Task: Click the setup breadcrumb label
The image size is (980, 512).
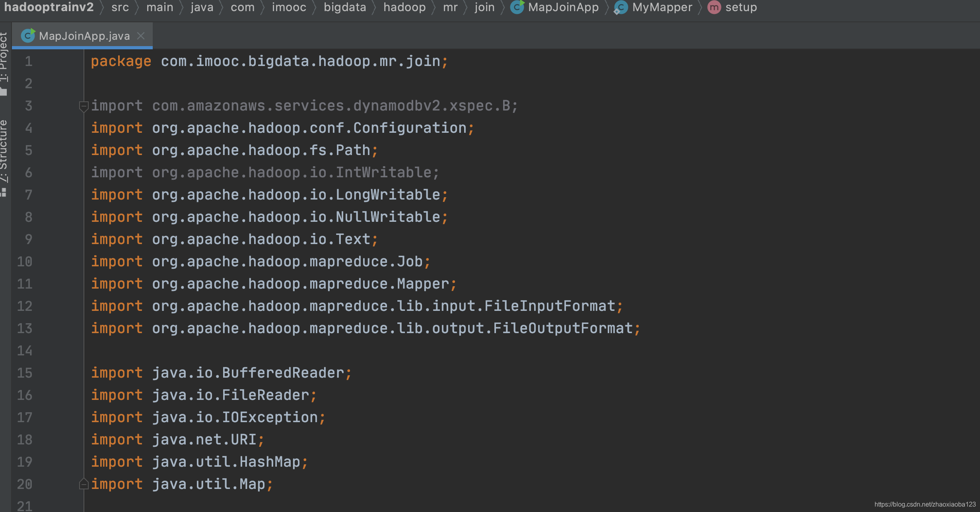Action: pos(741,7)
